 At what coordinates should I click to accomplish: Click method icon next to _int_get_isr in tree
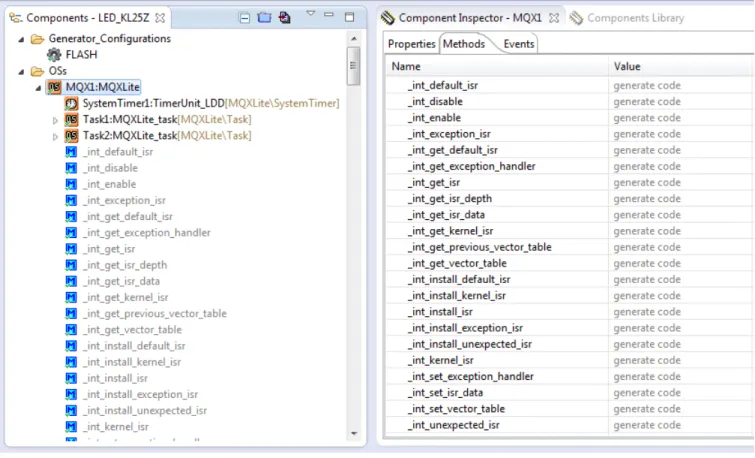71,249
